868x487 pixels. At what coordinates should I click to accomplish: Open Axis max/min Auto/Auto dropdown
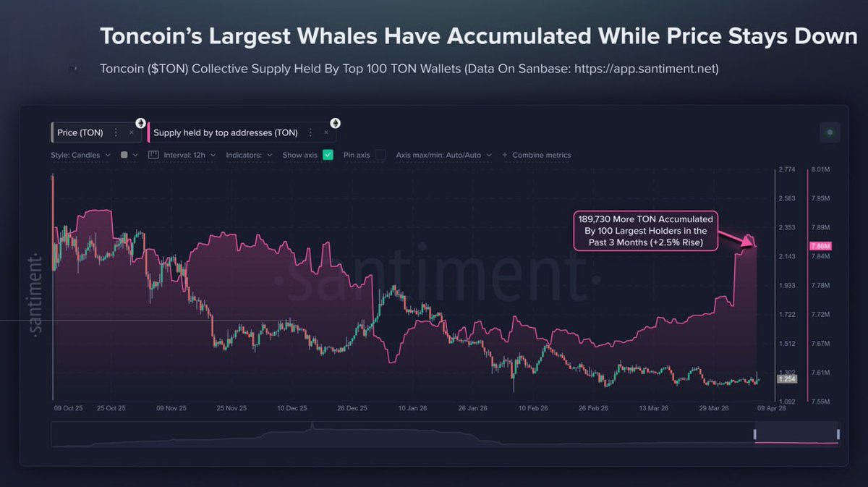[x=443, y=155]
